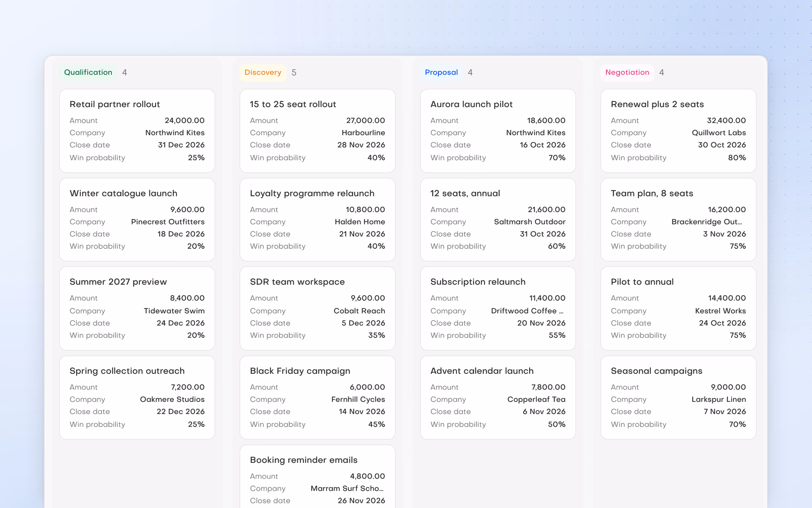Click the 14,400.00 amount value

click(x=727, y=298)
